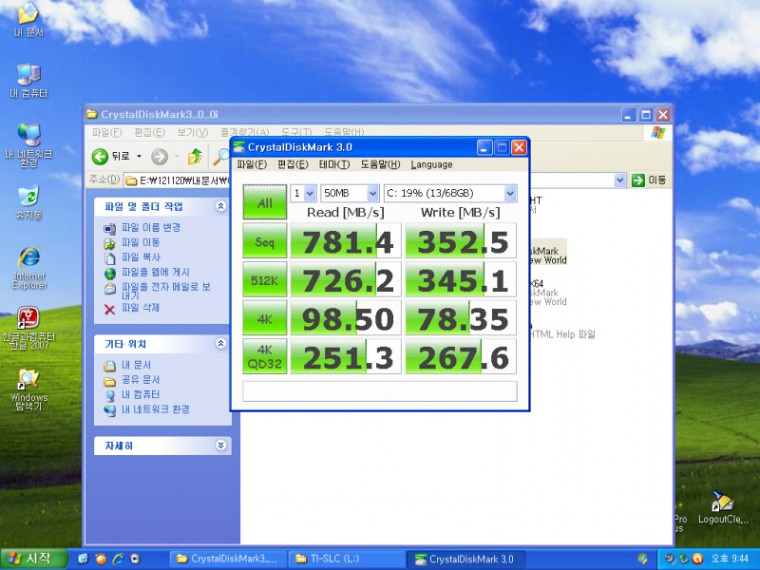Open Explorer 편집(E) menu
Viewport: 760px width, 570px height.
pos(150,132)
